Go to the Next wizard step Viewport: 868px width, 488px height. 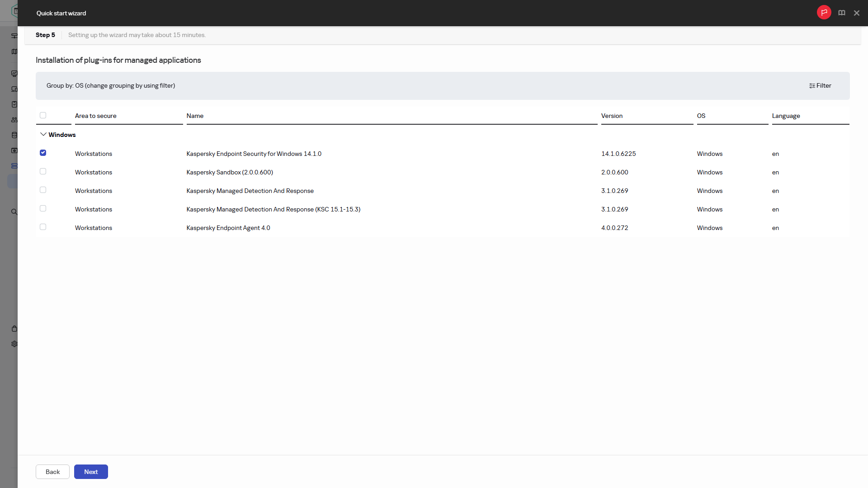pyautogui.click(x=91, y=472)
